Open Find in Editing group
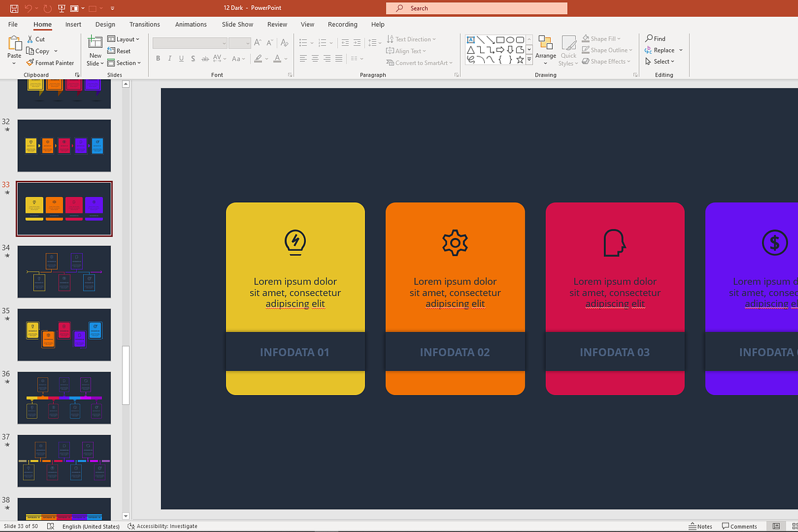Screen dimensions: 798x532 point(655,39)
